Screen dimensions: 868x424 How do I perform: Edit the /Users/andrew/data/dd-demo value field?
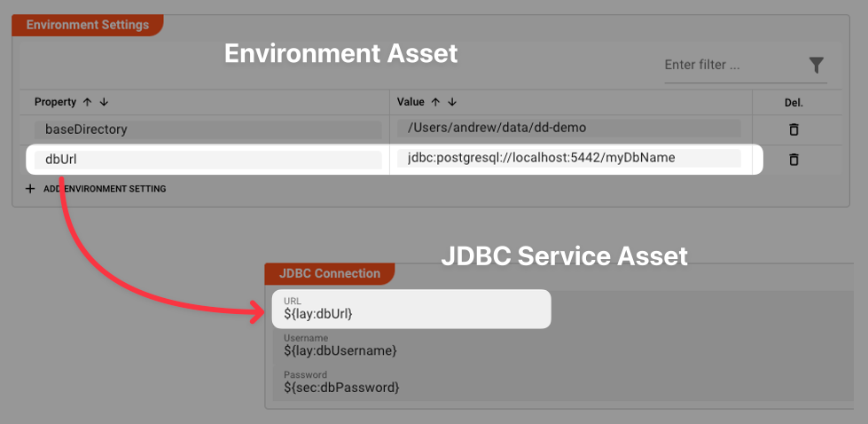tap(568, 129)
